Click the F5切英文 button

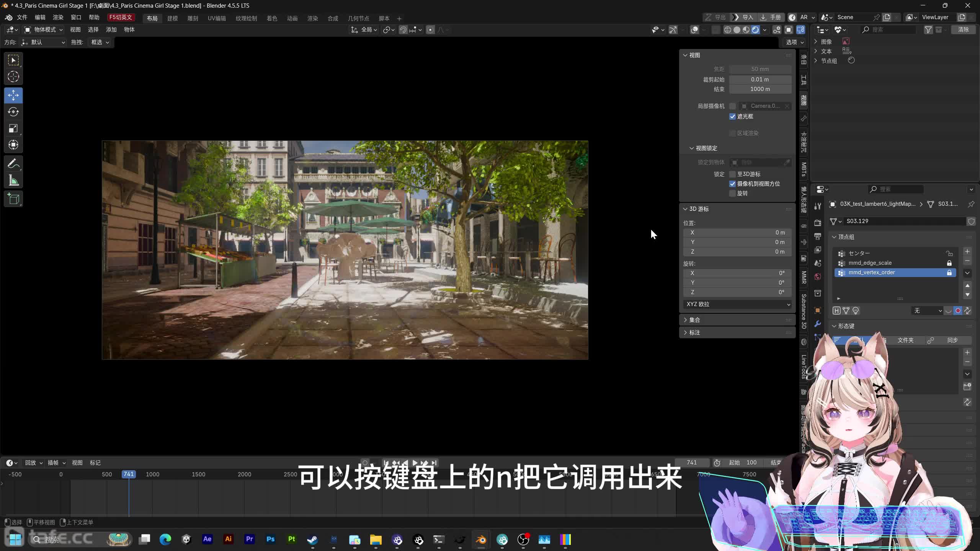click(121, 18)
